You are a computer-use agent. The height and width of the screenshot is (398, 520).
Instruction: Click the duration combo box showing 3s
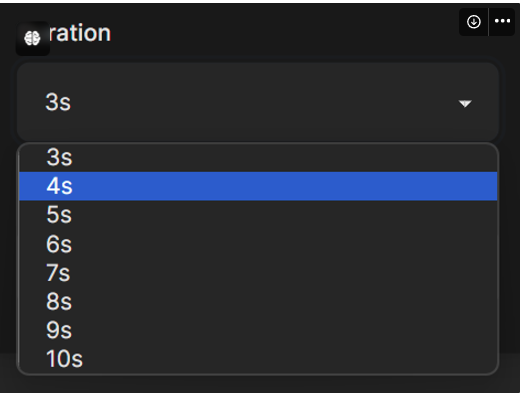(258, 102)
